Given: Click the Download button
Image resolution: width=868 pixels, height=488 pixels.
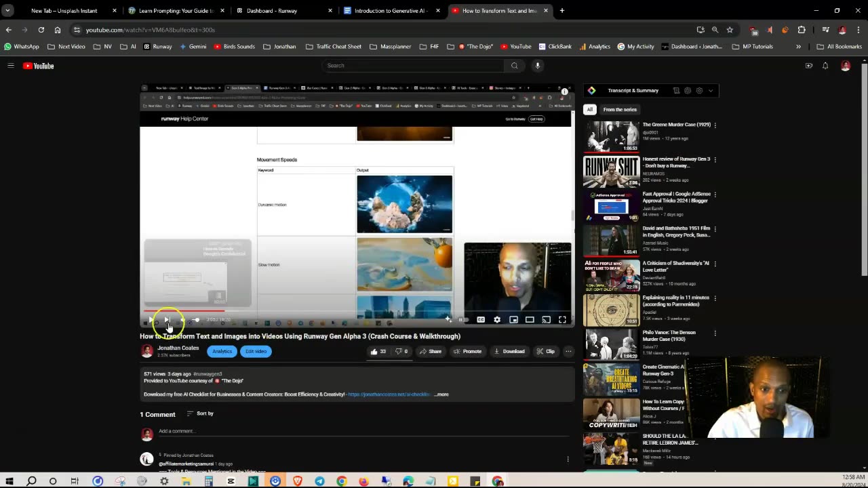Looking at the screenshot, I should tap(509, 351).
